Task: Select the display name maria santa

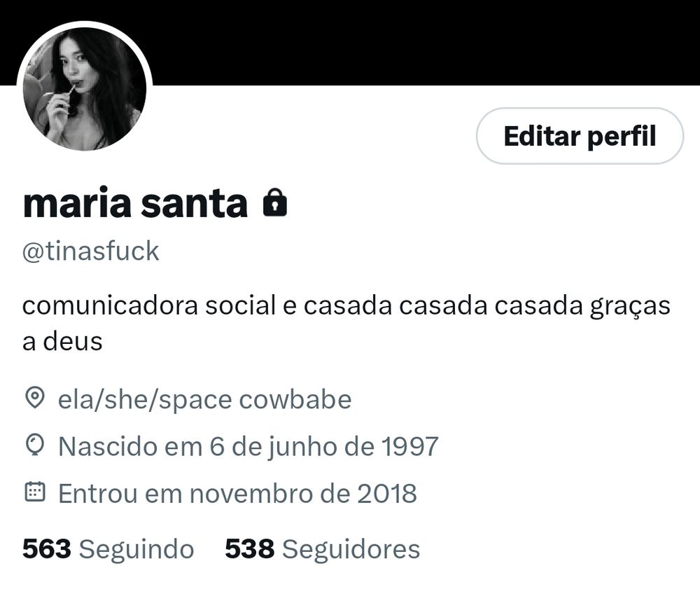Action: pyautogui.click(x=135, y=203)
